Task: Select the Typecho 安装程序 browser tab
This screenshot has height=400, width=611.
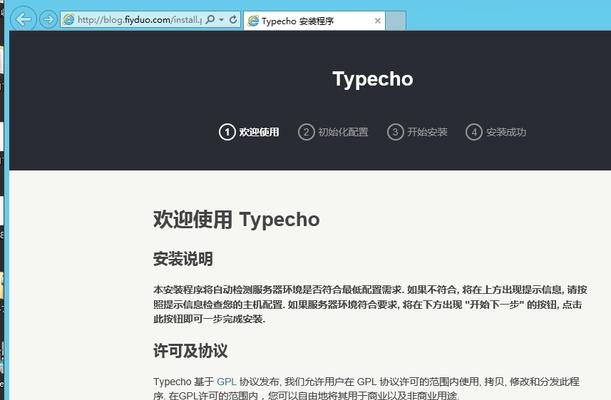Action: pos(314,21)
